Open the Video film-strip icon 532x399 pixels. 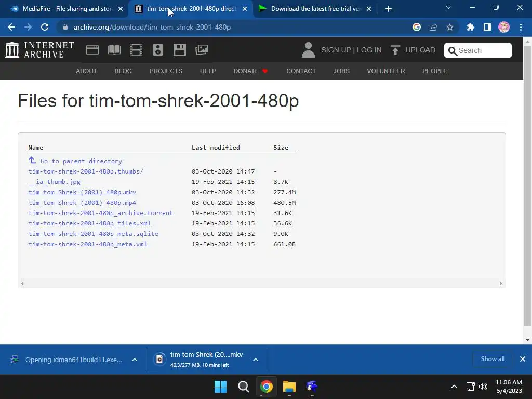click(x=136, y=50)
